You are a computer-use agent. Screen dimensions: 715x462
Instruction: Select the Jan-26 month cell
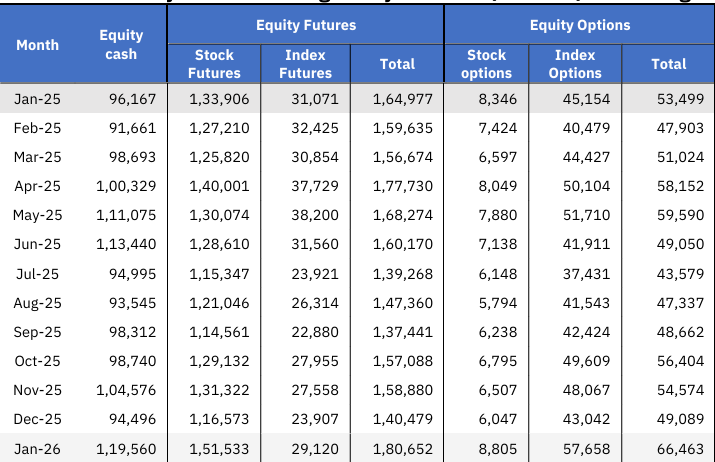tap(37, 449)
